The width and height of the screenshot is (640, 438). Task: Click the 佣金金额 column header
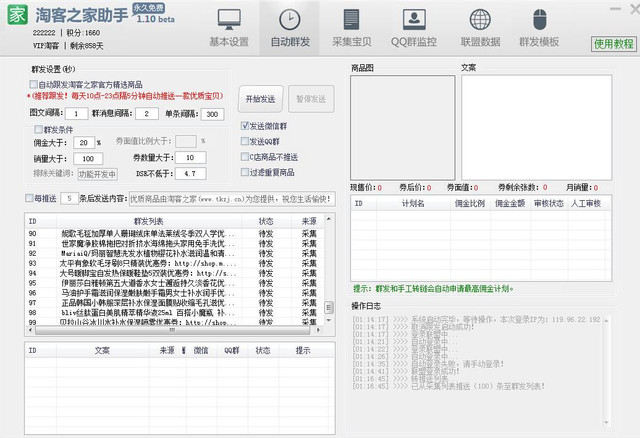tap(510, 203)
